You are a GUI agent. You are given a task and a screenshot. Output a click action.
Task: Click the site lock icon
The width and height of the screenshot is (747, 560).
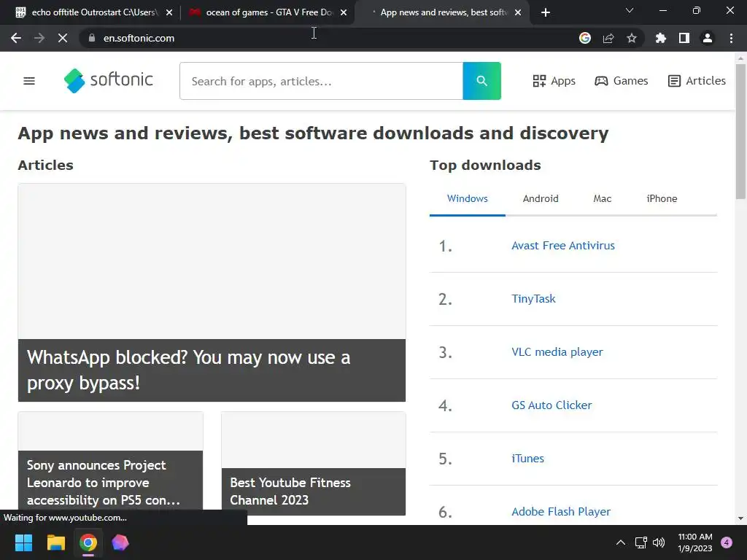[91, 38]
